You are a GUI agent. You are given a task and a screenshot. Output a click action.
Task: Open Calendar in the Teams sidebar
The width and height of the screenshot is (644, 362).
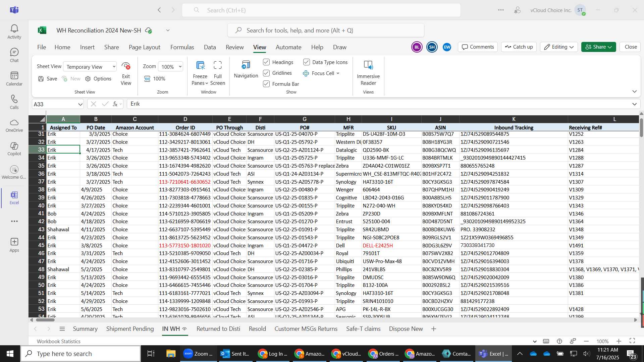(x=14, y=79)
